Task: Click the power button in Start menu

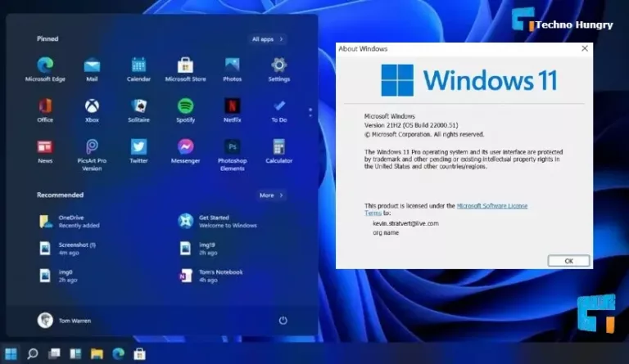Action: coord(283,321)
